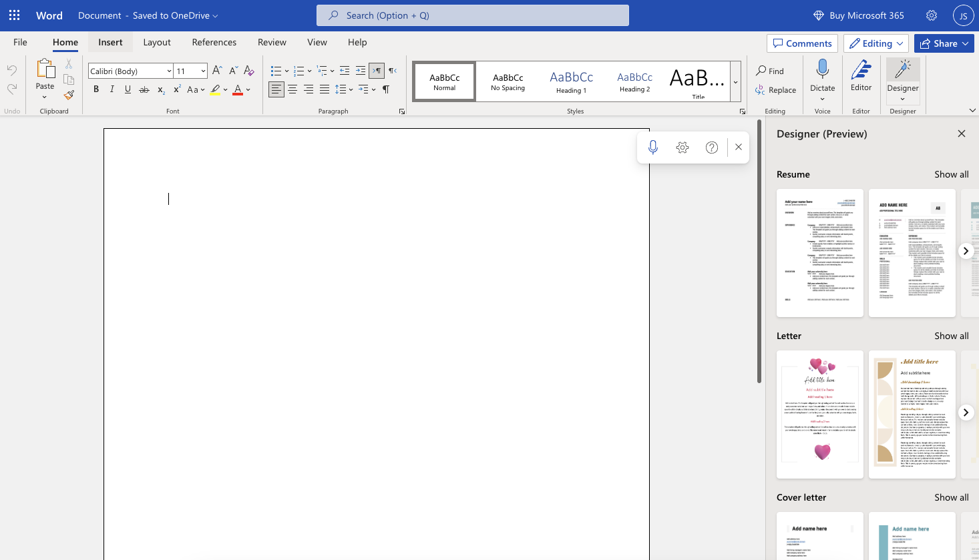979x560 pixels.
Task: Apply the Heading 1 style
Action: point(572,81)
